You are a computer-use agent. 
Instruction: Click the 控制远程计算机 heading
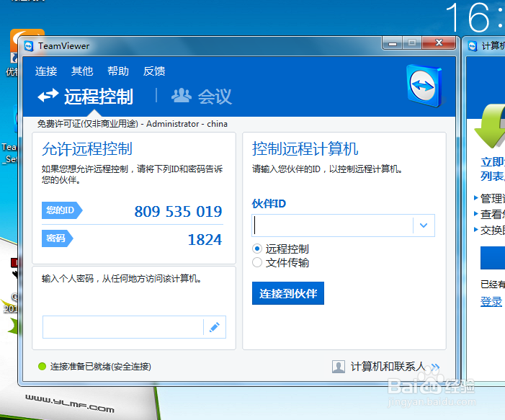point(305,149)
